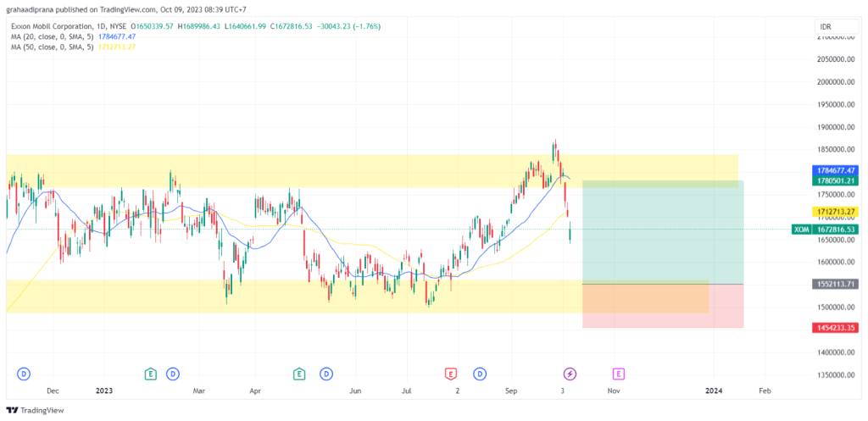Click the Feb label on time axis
The image size is (868, 421).
pos(765,391)
